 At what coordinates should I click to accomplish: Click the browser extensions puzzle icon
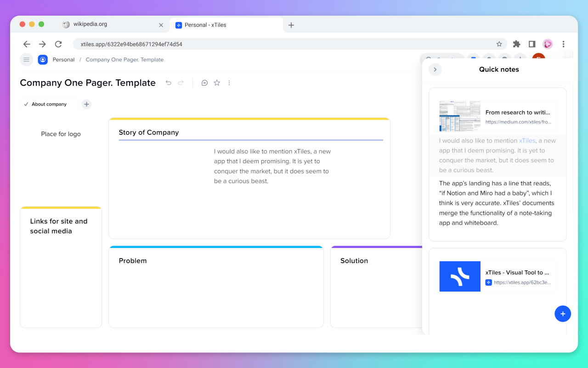pos(516,44)
